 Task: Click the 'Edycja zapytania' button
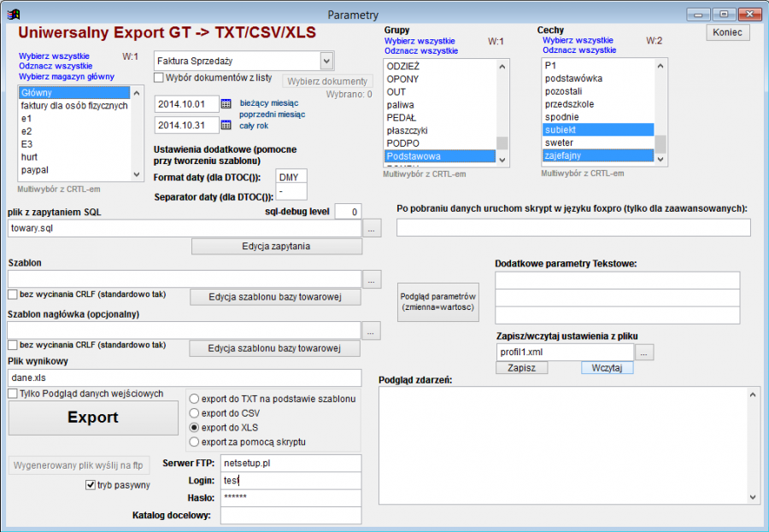tap(277, 246)
